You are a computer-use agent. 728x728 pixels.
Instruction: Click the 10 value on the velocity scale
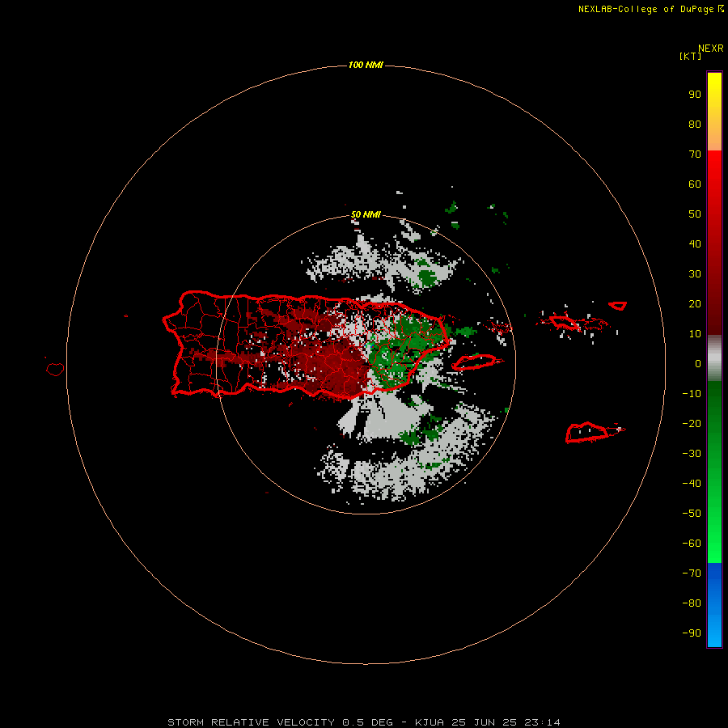pyautogui.click(x=695, y=334)
